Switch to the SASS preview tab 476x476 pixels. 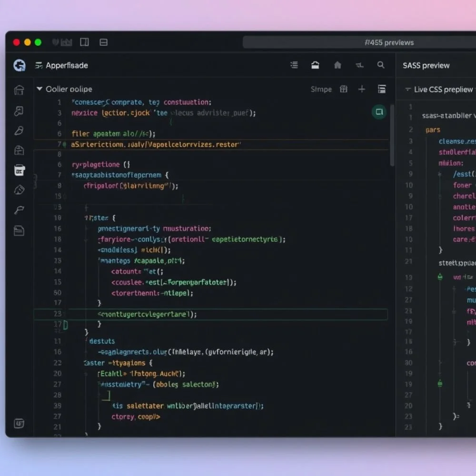point(426,66)
